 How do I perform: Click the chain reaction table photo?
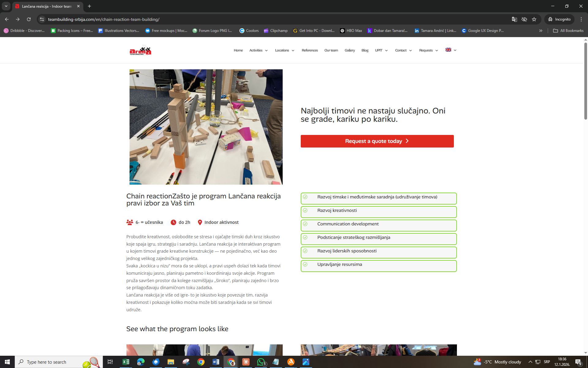pos(206,127)
